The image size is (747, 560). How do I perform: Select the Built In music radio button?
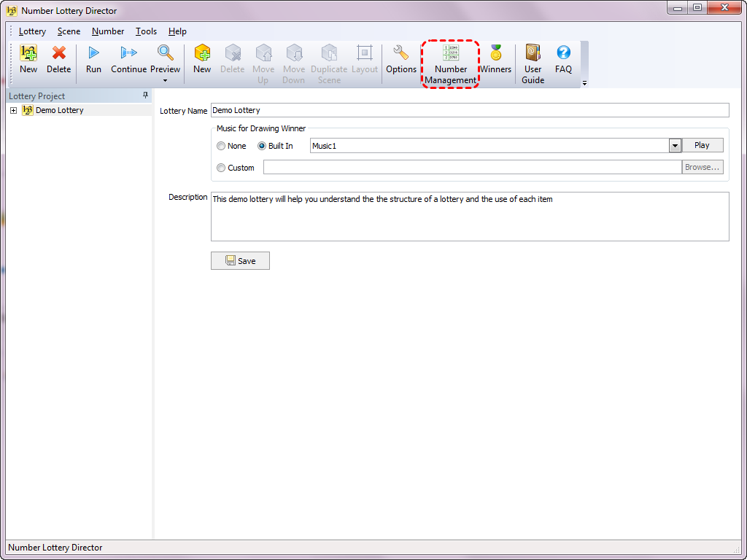click(262, 146)
